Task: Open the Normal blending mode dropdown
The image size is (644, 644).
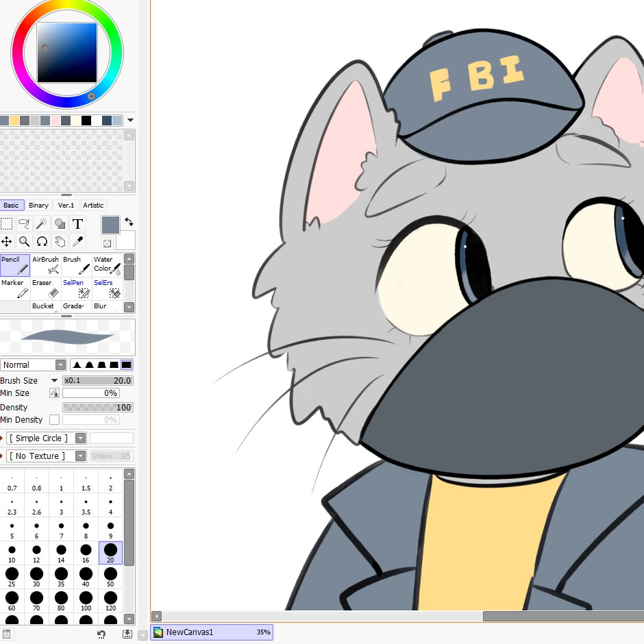Action: click(x=34, y=364)
